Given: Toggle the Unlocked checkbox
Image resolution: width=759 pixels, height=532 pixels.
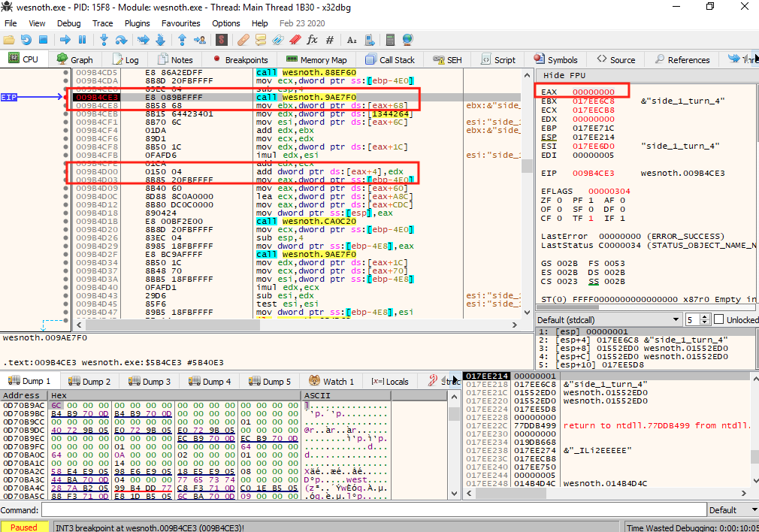Looking at the screenshot, I should click(719, 319).
